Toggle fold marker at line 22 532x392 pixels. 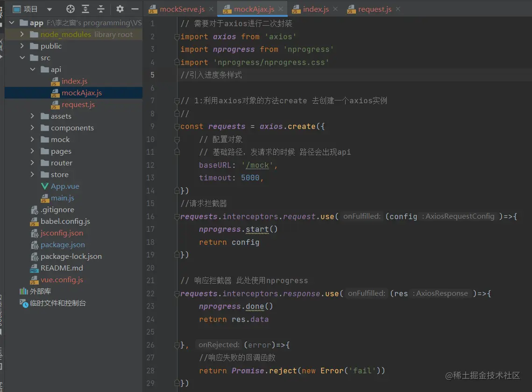click(177, 294)
